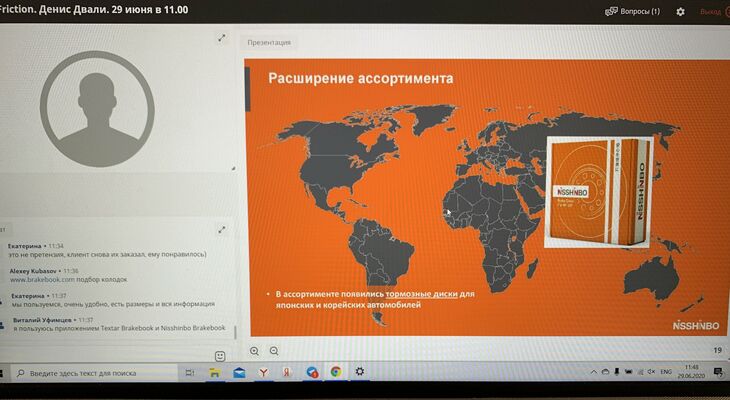Select Виталий Уфимцев's chat message
The height and width of the screenshot is (400, 730).
pos(119,324)
